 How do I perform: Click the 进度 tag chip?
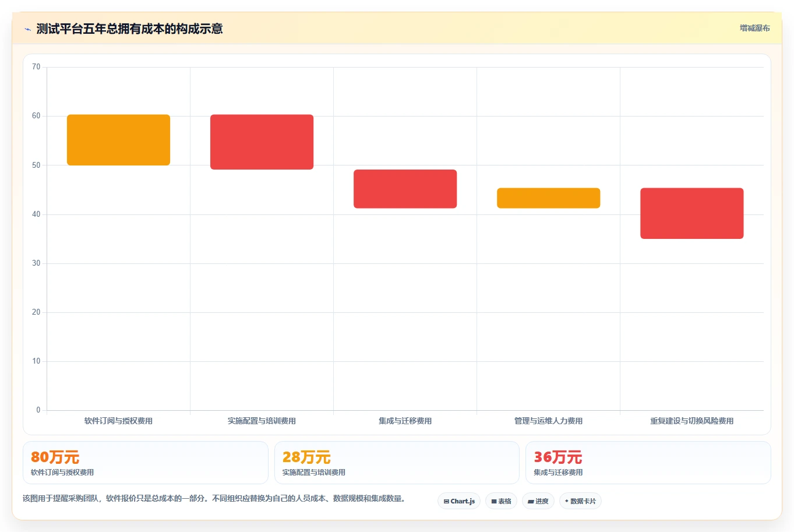(538, 501)
